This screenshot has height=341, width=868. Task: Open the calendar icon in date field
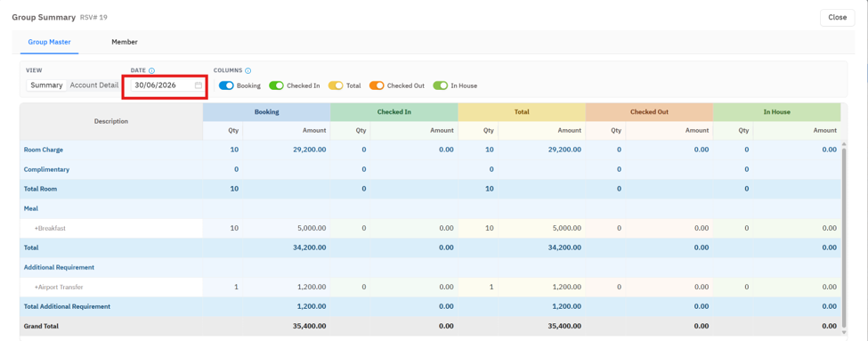[x=199, y=85]
